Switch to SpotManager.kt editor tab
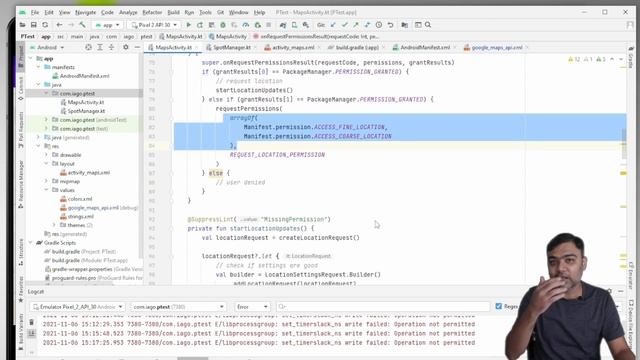 coord(231,47)
